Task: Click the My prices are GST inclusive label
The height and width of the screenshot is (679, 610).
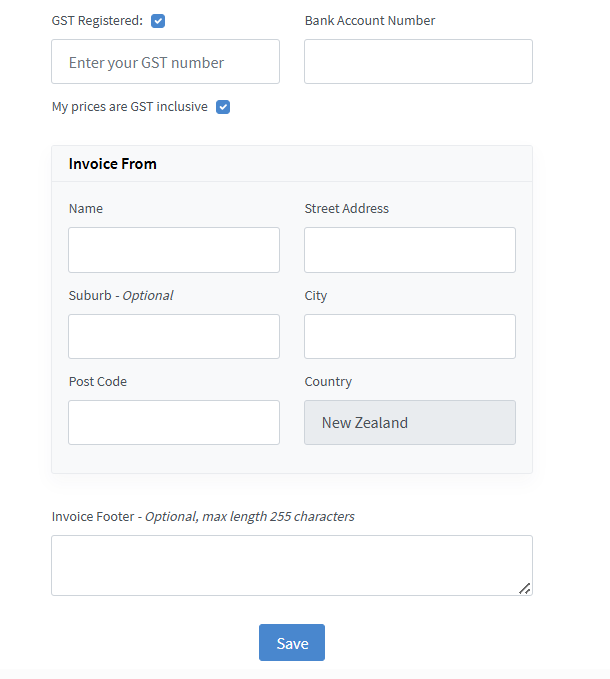Action: pyautogui.click(x=130, y=107)
